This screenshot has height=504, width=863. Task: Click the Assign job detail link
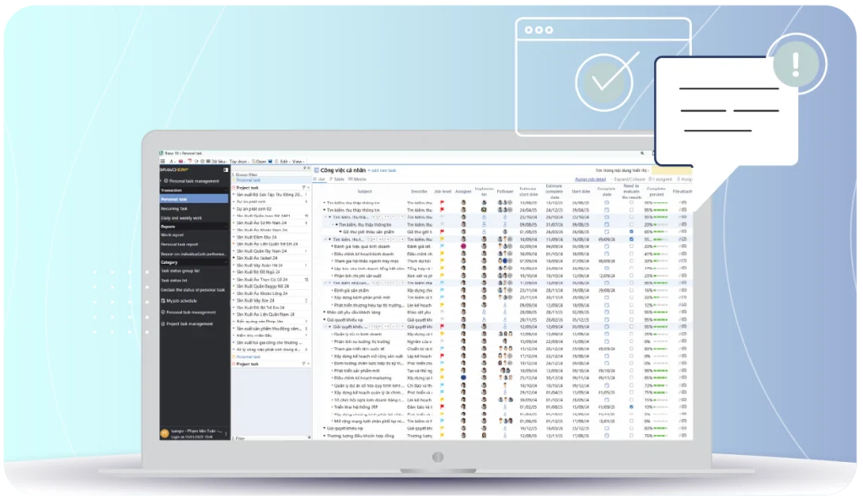pos(592,179)
